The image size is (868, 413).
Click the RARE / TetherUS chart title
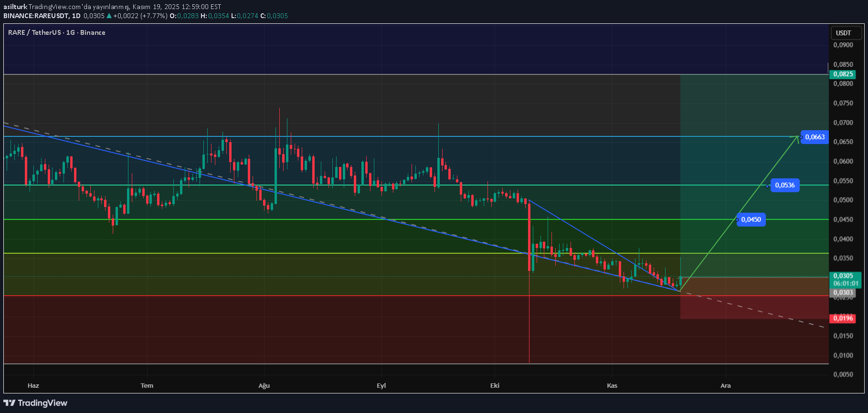[x=56, y=32]
